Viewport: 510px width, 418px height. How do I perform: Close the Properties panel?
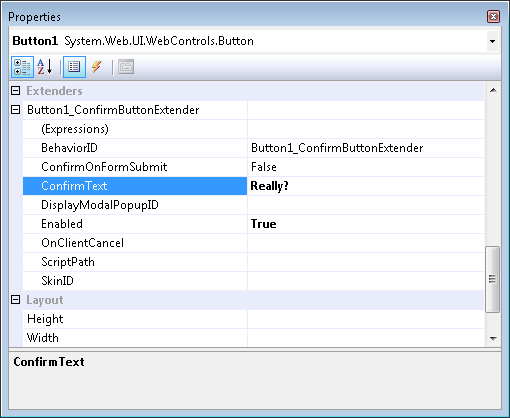(x=493, y=16)
